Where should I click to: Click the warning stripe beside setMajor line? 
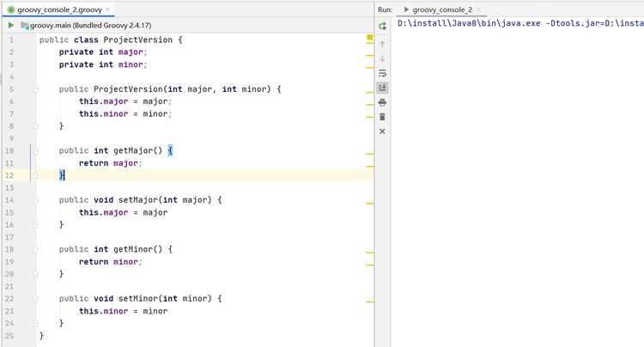(x=369, y=203)
